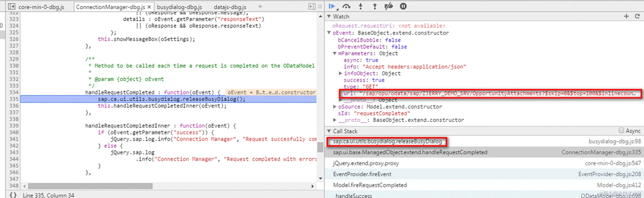644x198 pixels.
Task: Click line number 335 in the gutter
Action: coord(14,99)
